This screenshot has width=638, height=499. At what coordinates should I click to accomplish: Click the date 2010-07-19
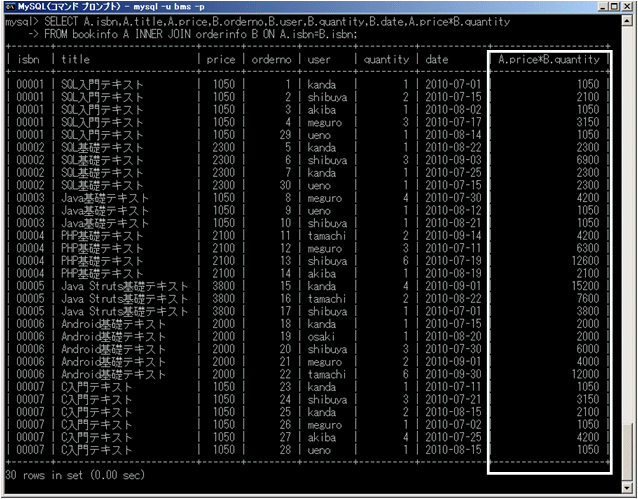pos(453,260)
